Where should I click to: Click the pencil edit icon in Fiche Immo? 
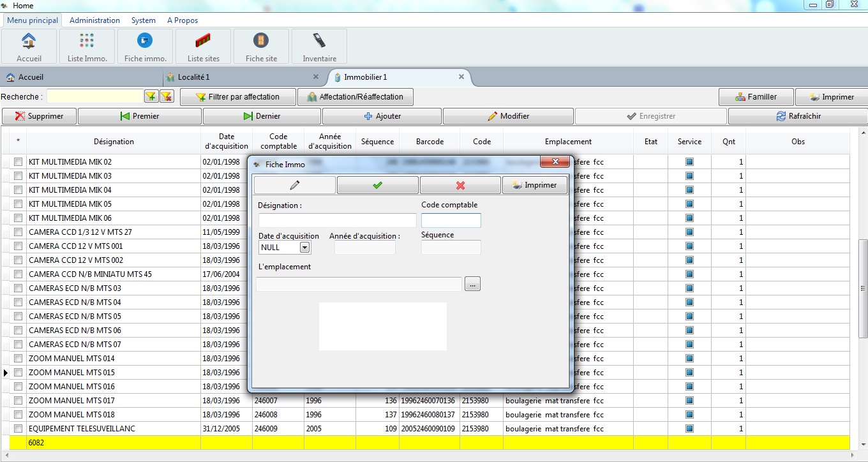point(294,185)
